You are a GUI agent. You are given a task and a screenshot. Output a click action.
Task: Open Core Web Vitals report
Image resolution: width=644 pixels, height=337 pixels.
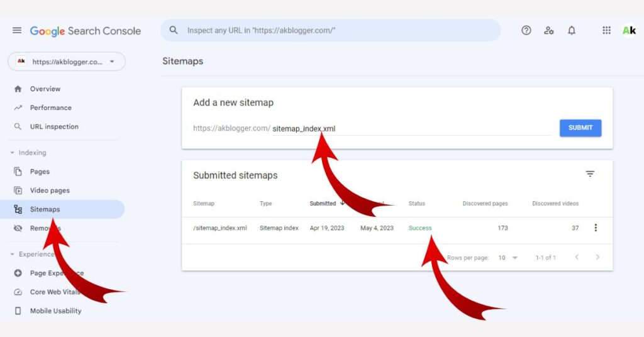[55, 292]
